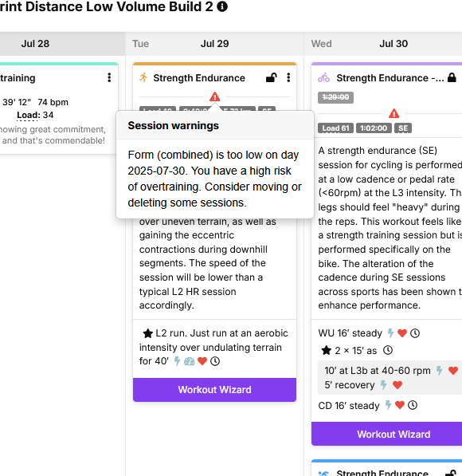Click the info icon beside plan title
Viewport: 462px width, 476px height.
coord(222,6)
